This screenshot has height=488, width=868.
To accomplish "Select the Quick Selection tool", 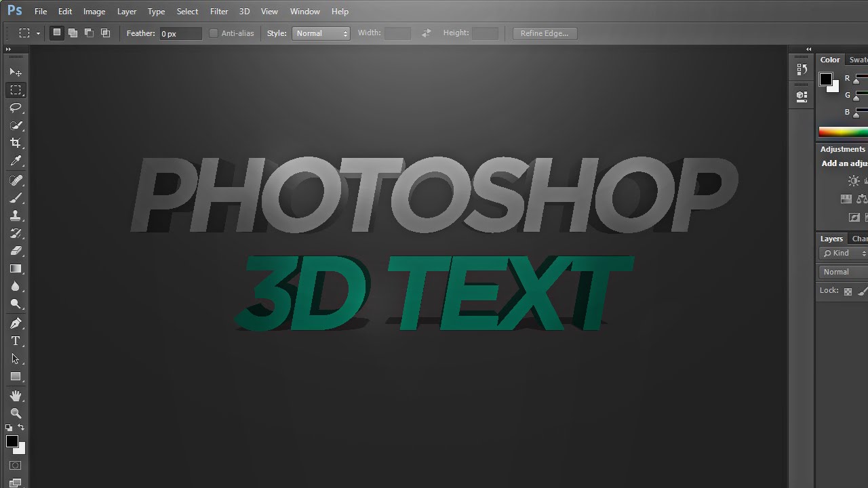I will click(x=16, y=125).
